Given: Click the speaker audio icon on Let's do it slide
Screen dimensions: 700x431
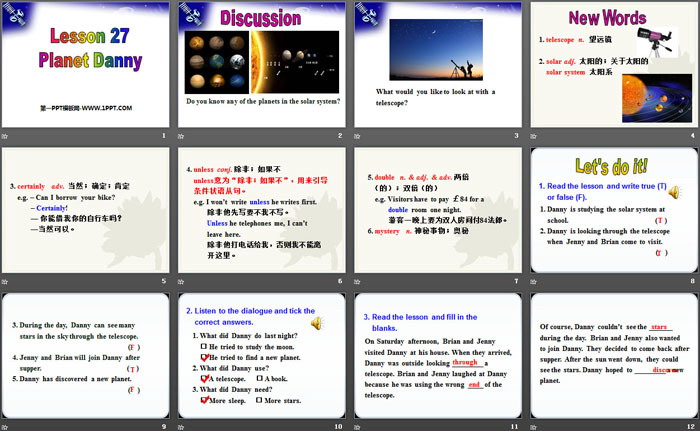Looking at the screenshot, I should (x=674, y=192).
